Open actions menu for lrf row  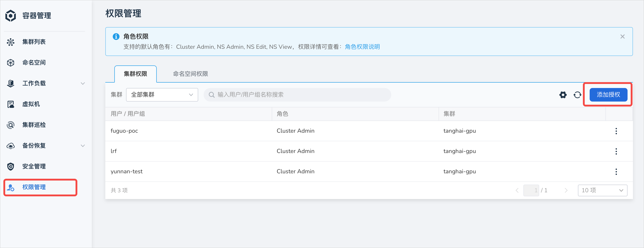[x=616, y=151]
